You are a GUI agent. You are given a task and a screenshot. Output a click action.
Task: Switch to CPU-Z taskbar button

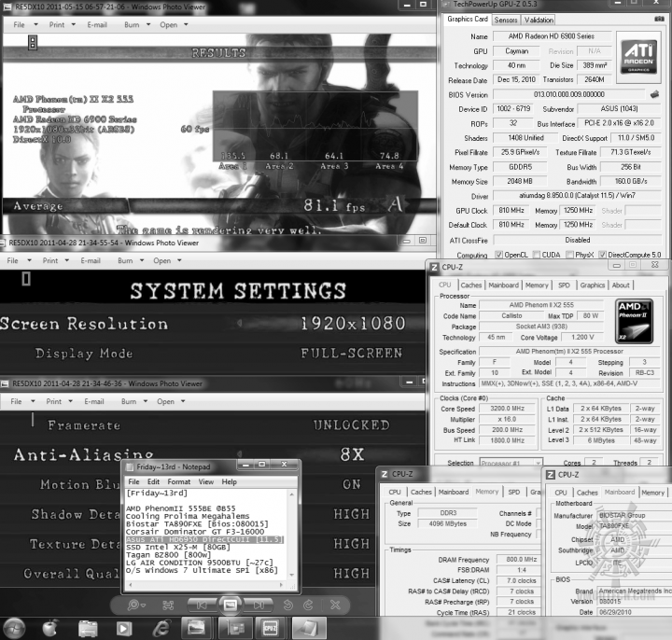tap(271, 629)
